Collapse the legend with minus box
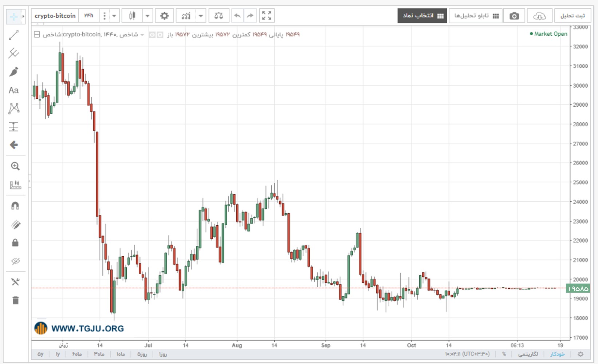The image size is (598, 364). [37, 34]
